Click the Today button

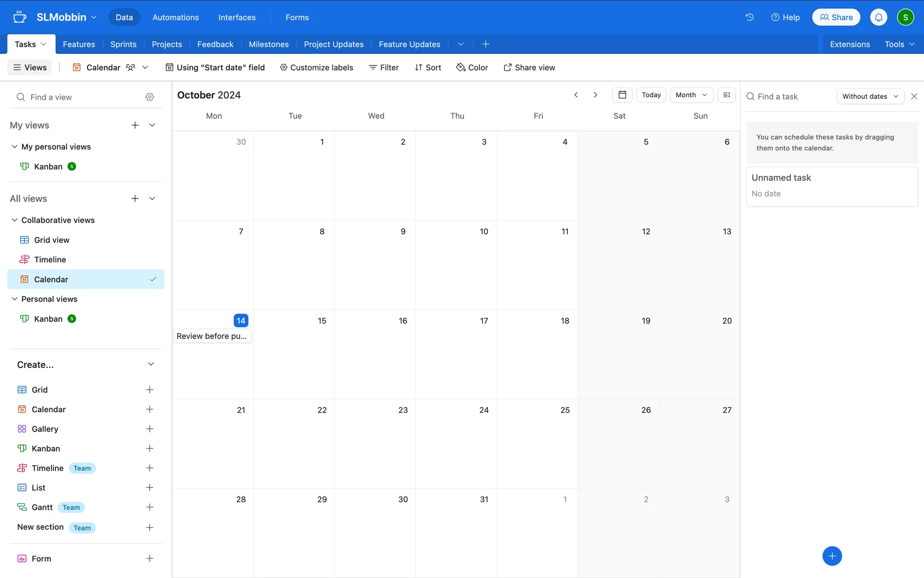point(651,95)
